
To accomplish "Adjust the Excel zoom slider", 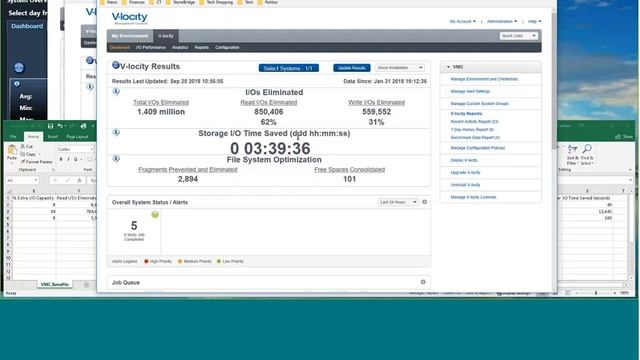I will 596,293.
